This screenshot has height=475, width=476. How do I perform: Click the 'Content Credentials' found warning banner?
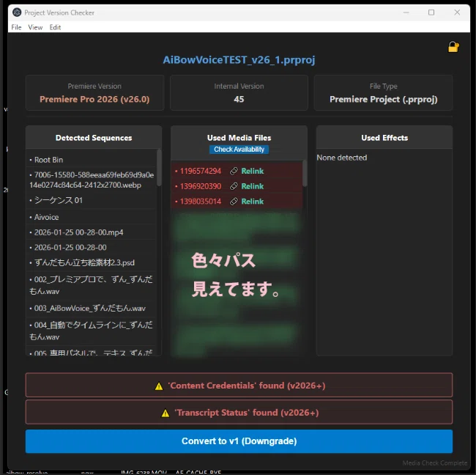239,386
